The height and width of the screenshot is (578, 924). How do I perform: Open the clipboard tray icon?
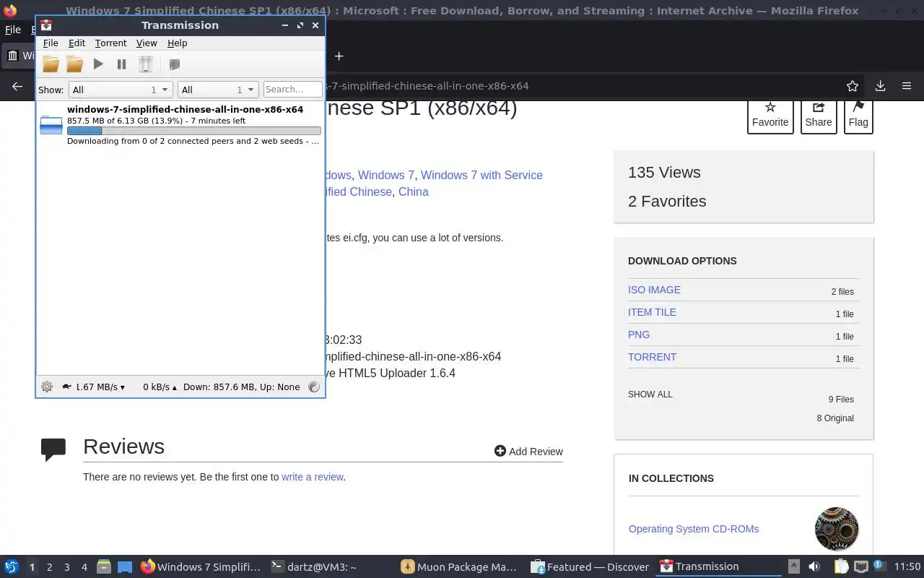842,567
